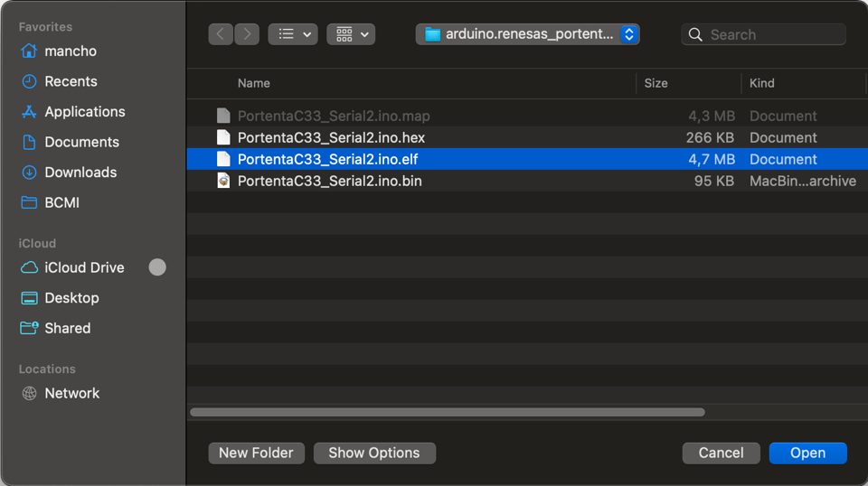Click the Network globe icon
Image resolution: width=868 pixels, height=486 pixels.
pyautogui.click(x=29, y=393)
